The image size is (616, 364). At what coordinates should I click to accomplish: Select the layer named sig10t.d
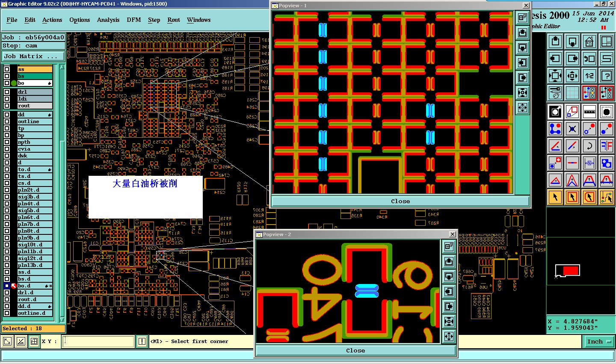click(35, 245)
